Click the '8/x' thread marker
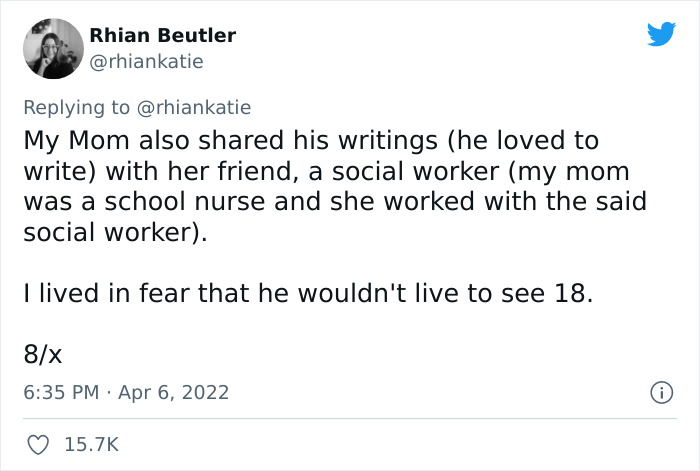The image size is (700, 471). click(x=44, y=354)
